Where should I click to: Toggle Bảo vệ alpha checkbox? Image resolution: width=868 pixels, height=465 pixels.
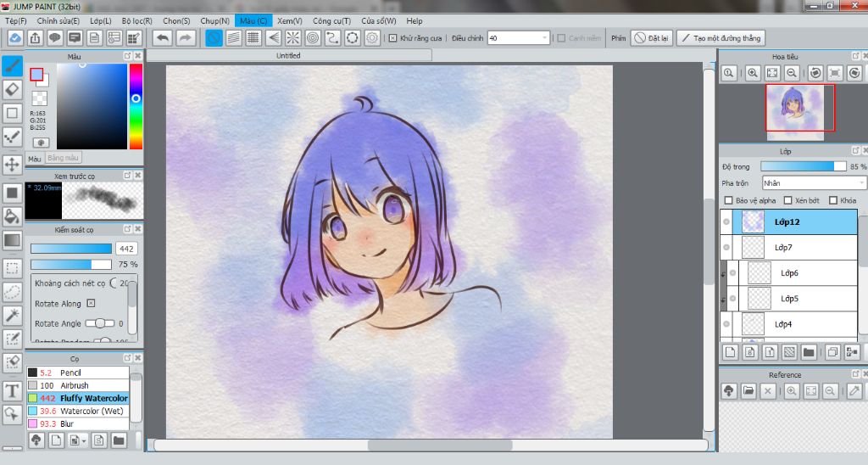(x=728, y=200)
